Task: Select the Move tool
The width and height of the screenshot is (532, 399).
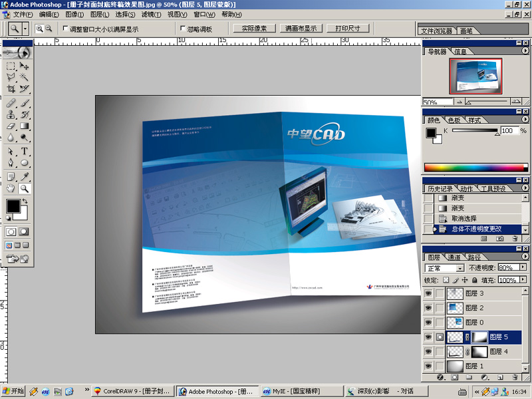Action: pos(24,66)
